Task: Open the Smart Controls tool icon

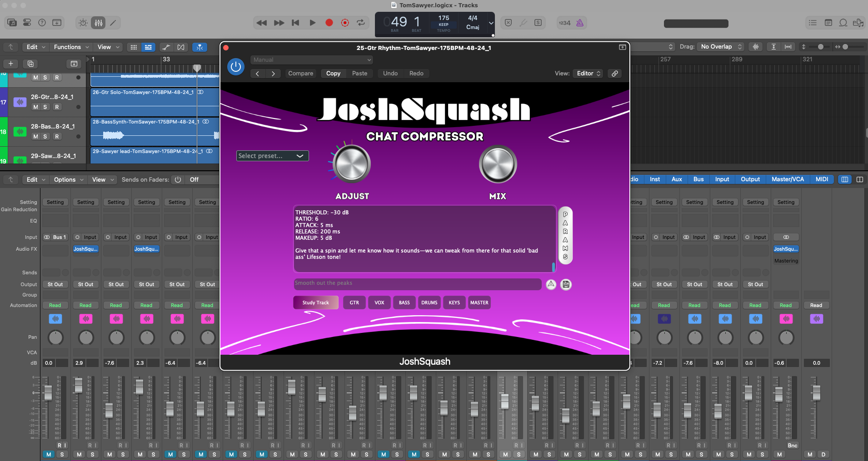Action: pyautogui.click(x=83, y=23)
